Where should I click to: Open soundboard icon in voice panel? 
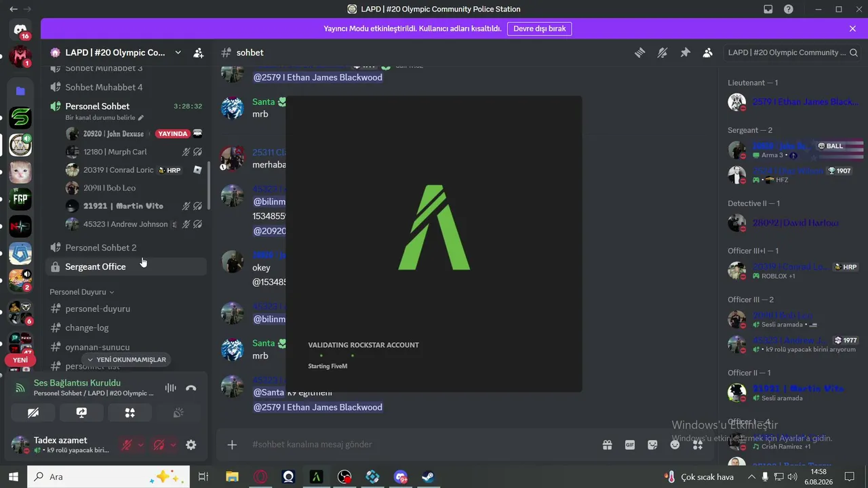tap(178, 412)
